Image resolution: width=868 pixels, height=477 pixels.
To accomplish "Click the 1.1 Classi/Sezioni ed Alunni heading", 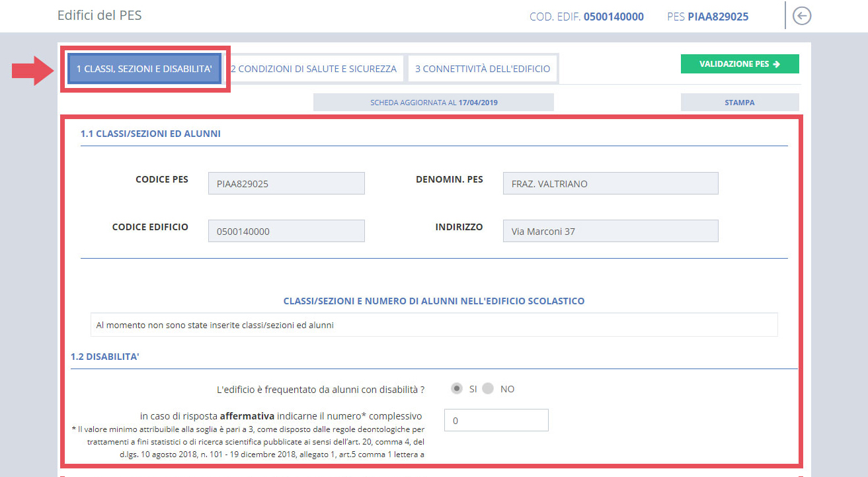I will [151, 134].
